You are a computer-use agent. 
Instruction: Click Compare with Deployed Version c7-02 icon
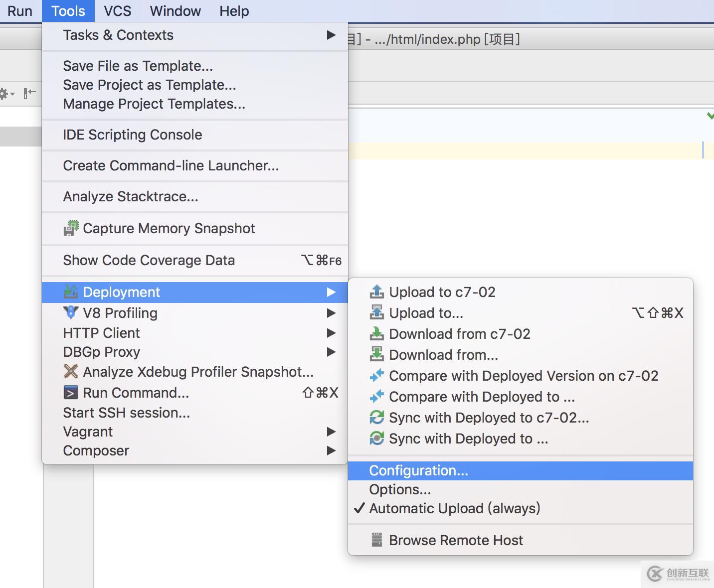coord(377,375)
